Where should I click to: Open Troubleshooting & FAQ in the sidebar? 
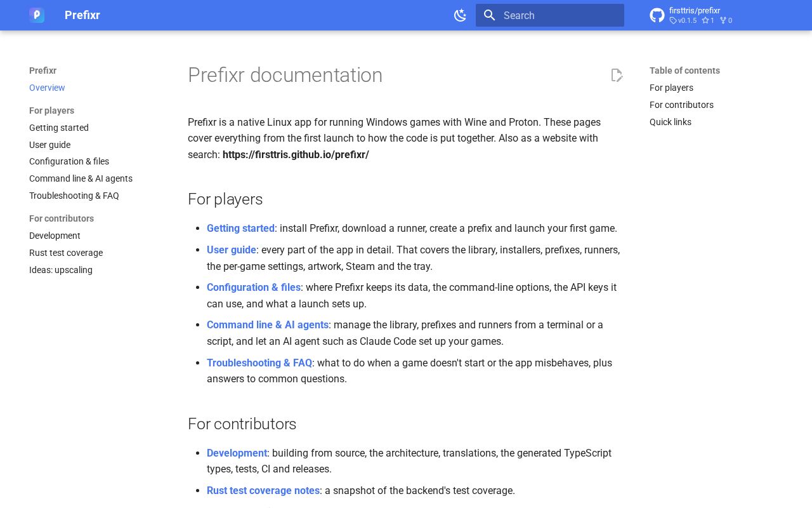(74, 196)
